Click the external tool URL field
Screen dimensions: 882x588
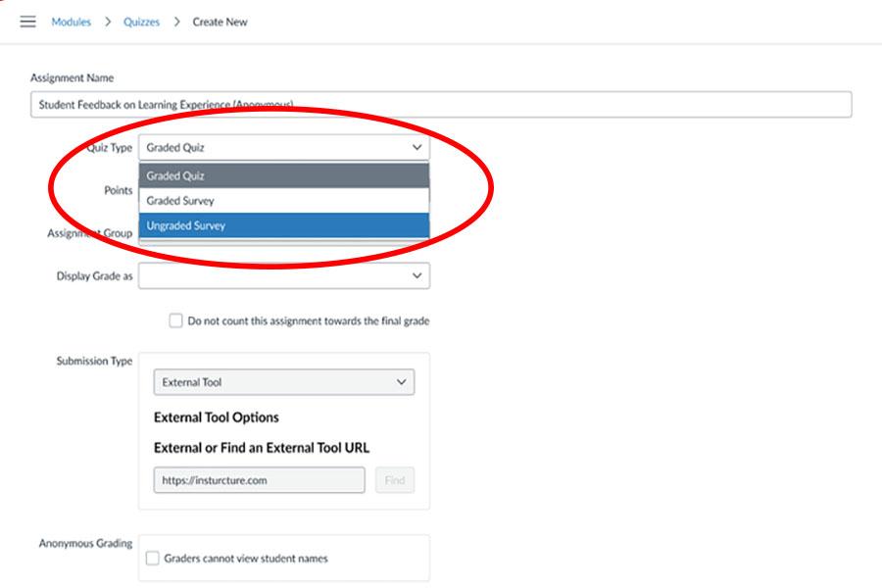(259, 480)
